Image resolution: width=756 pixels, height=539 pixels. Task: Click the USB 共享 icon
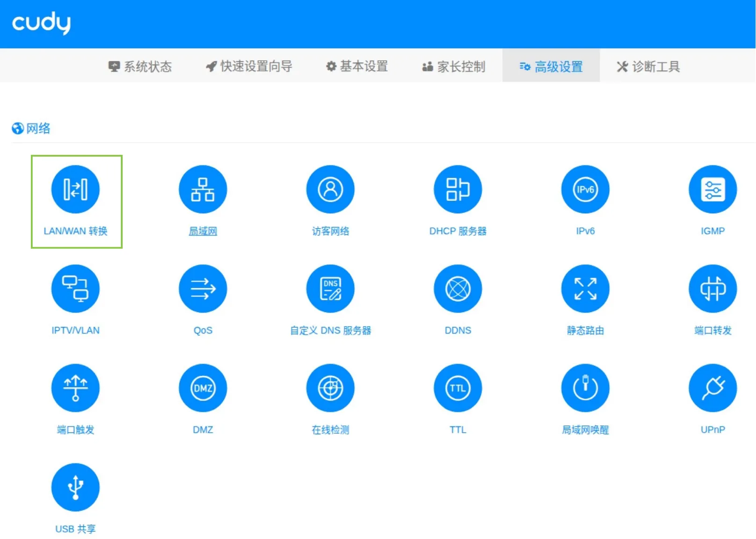pos(75,487)
